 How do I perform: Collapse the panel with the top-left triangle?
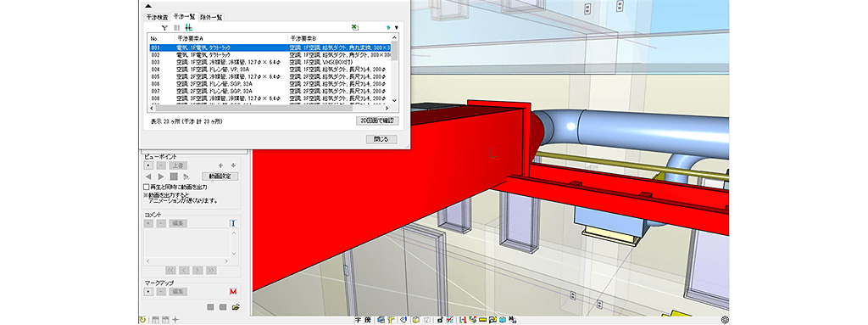point(147,6)
